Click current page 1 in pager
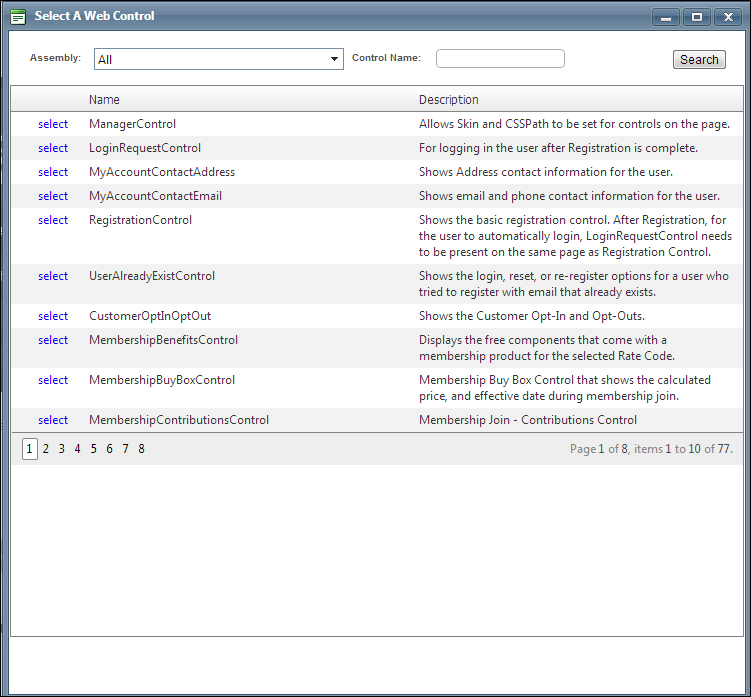 [x=30, y=449]
